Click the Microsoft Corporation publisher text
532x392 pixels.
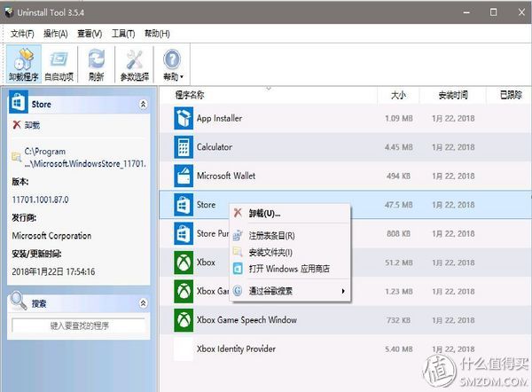coord(51,236)
